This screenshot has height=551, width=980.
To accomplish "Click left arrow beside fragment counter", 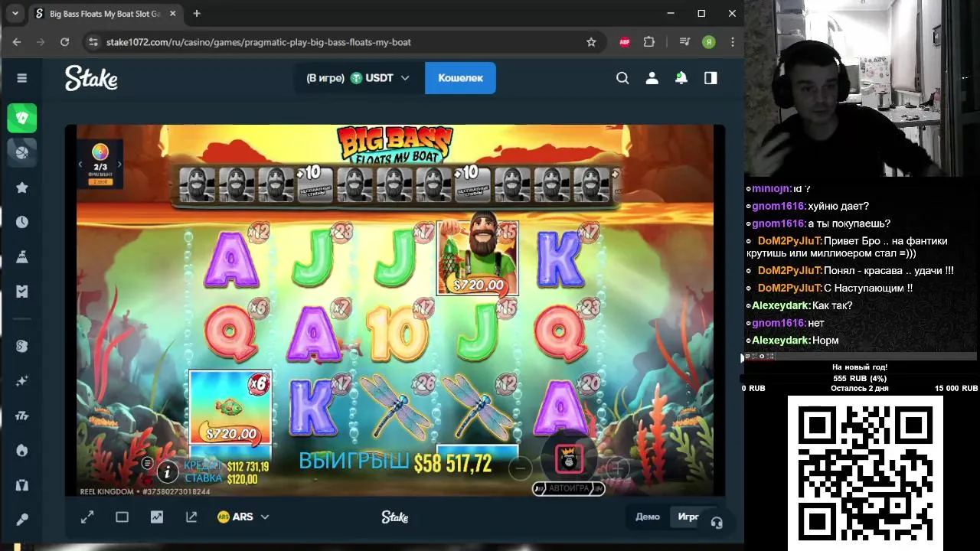I will [x=80, y=165].
